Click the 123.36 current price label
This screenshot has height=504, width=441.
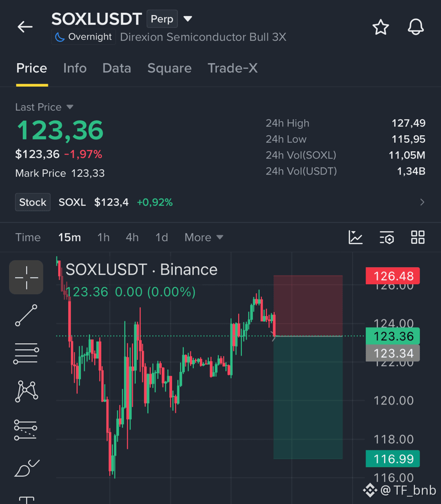pos(393,336)
